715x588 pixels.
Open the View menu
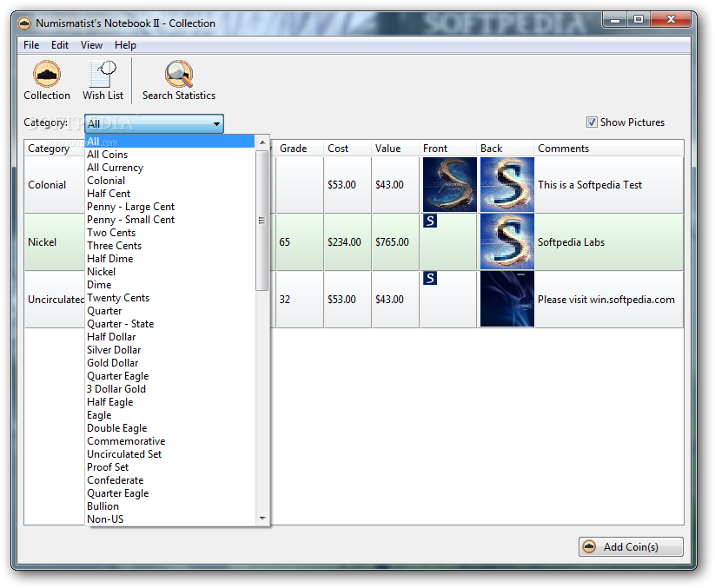coord(91,45)
